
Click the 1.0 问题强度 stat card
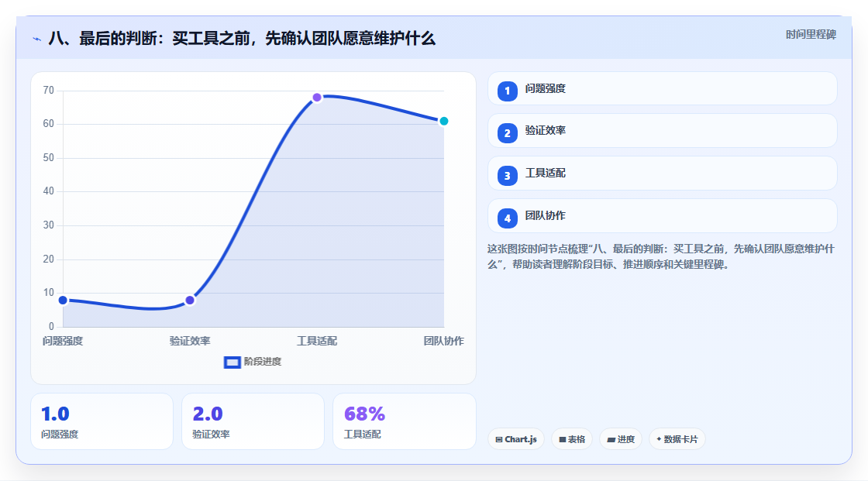pos(102,422)
